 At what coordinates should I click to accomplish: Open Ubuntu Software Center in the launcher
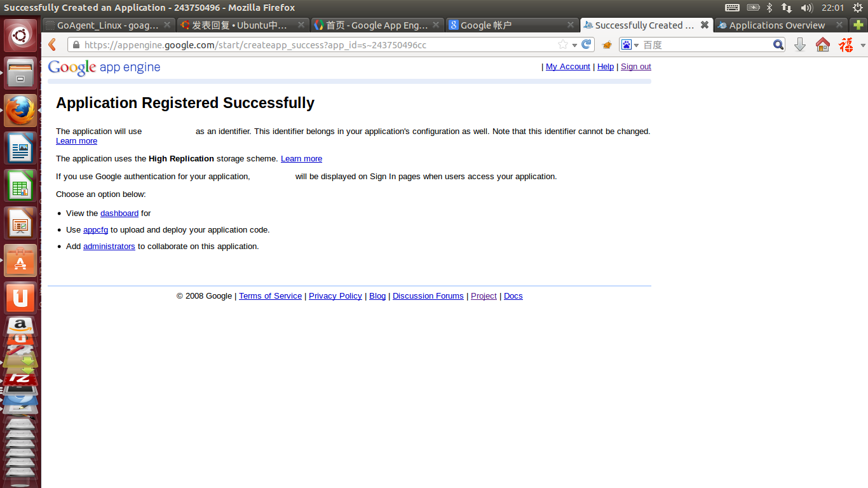point(20,261)
